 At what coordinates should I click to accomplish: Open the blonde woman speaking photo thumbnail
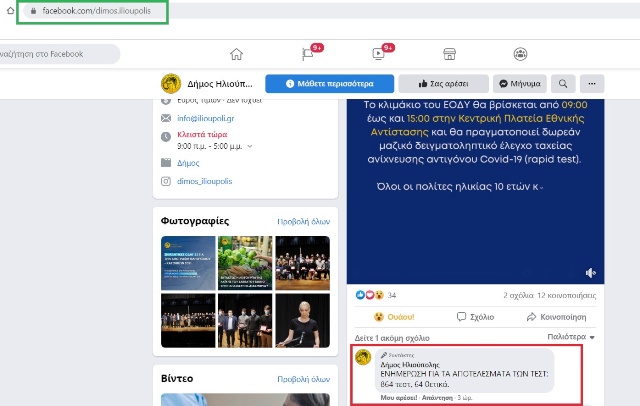tap(302, 320)
